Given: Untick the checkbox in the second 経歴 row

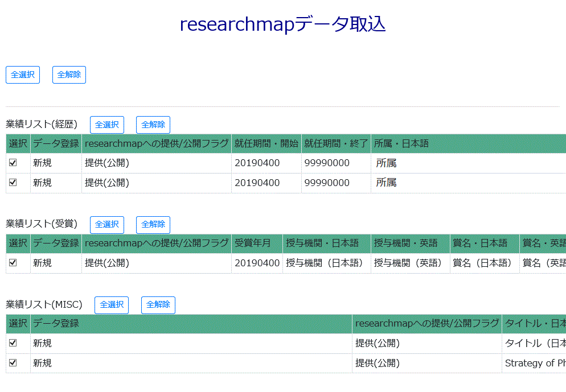Looking at the screenshot, I should (13, 183).
